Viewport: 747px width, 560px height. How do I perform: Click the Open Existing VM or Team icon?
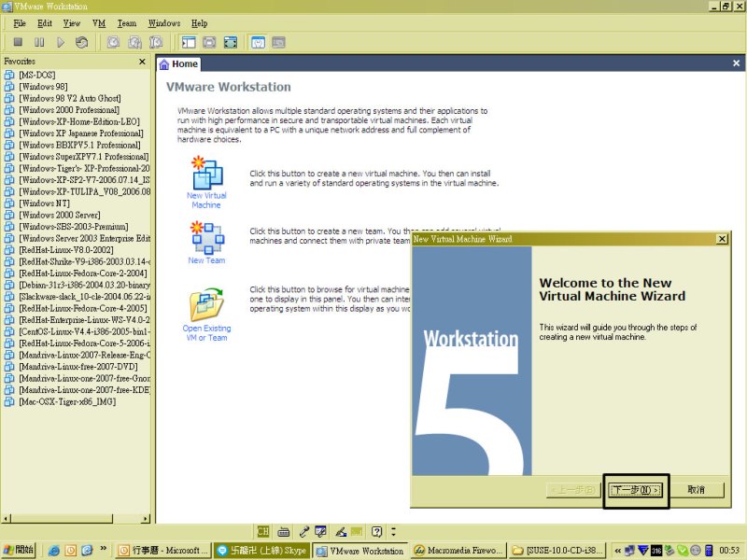coord(206,304)
